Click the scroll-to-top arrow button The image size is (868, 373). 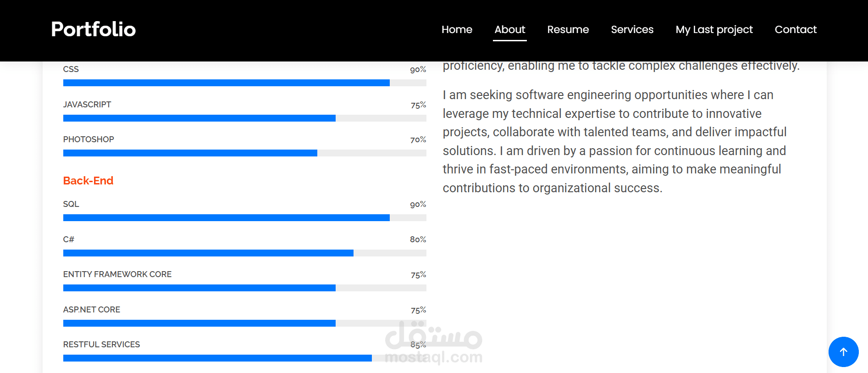pyautogui.click(x=843, y=352)
